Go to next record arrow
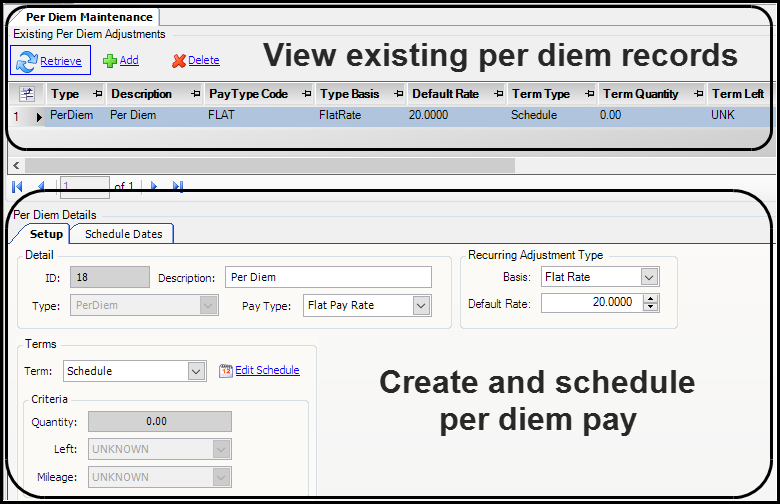 tap(154, 187)
